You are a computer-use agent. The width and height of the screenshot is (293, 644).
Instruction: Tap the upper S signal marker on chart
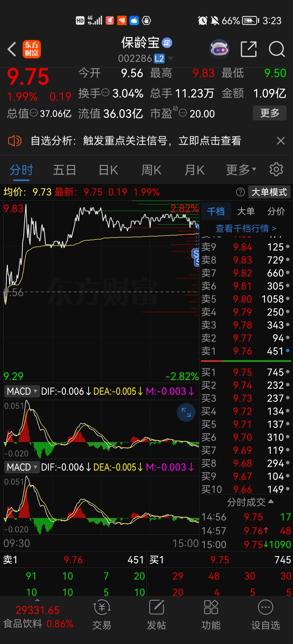click(195, 253)
